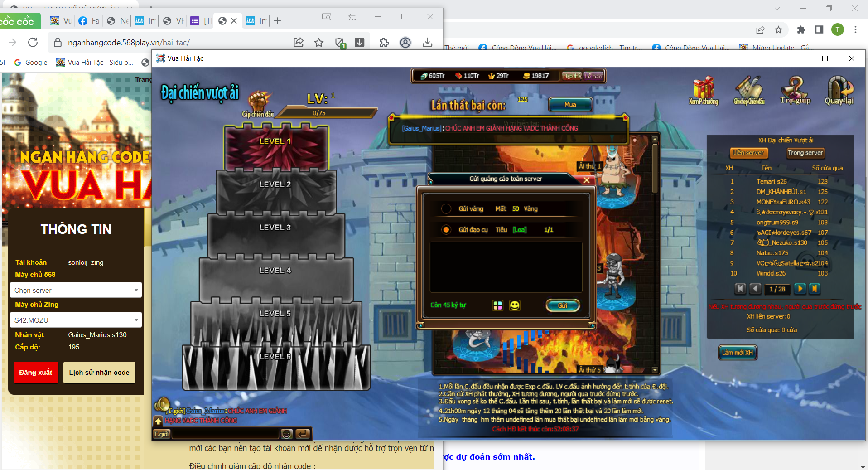Open the Chọn server dropdown
This screenshot has width=868, height=470.
(76, 290)
